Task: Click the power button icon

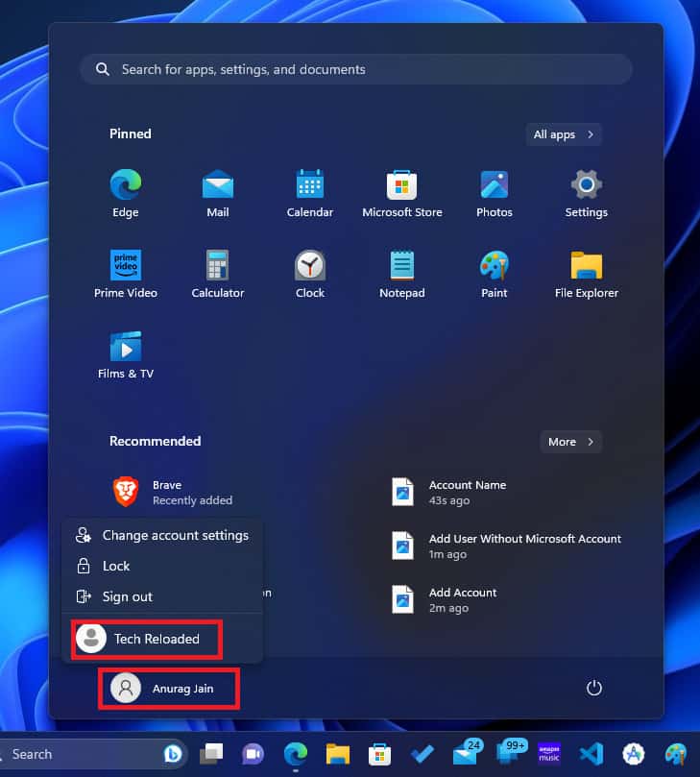Action: (x=594, y=688)
